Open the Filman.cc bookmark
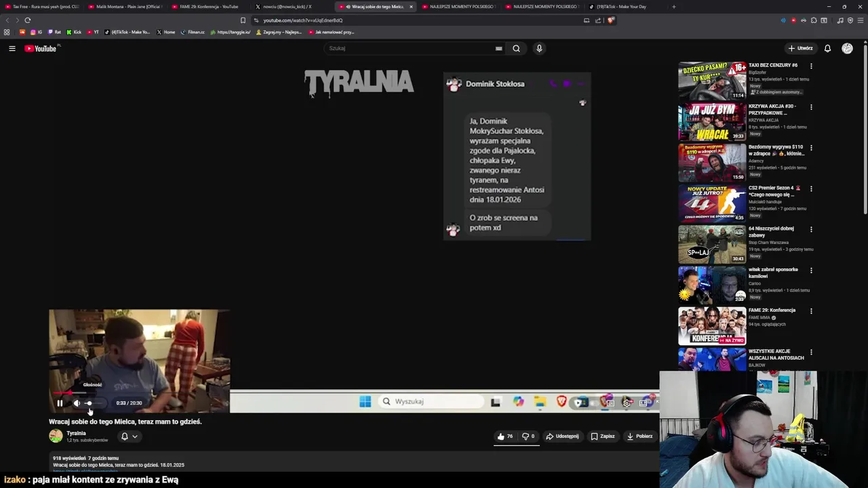The height and width of the screenshot is (488, 868). (x=193, y=32)
